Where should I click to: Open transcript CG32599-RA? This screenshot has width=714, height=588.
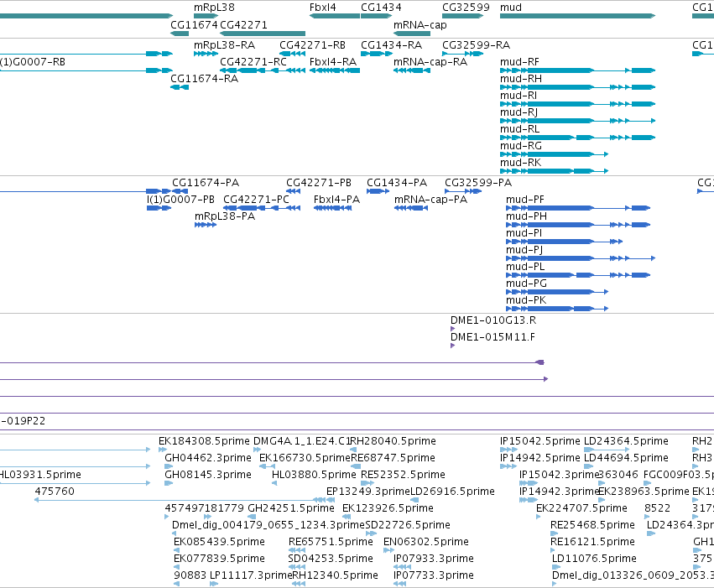coord(476,45)
